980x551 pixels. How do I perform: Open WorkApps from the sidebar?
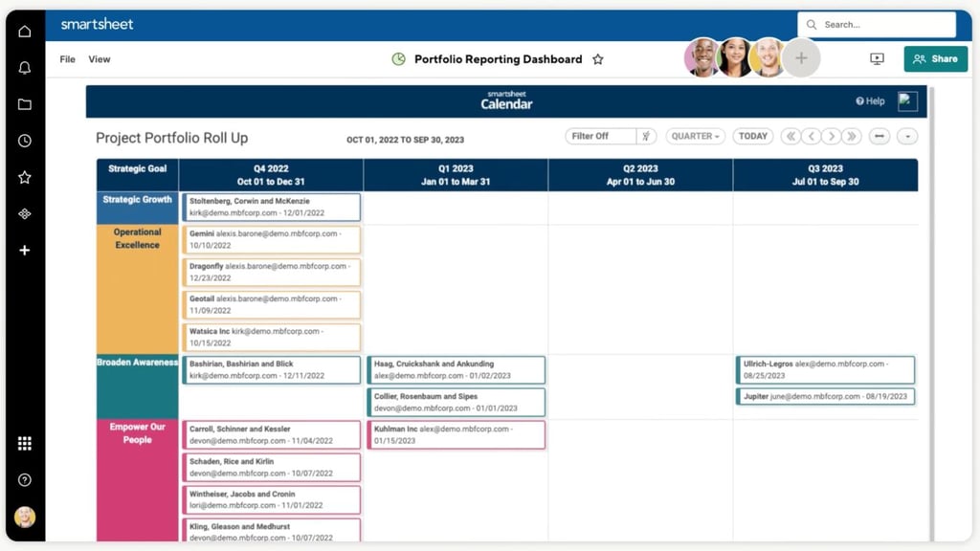(24, 213)
